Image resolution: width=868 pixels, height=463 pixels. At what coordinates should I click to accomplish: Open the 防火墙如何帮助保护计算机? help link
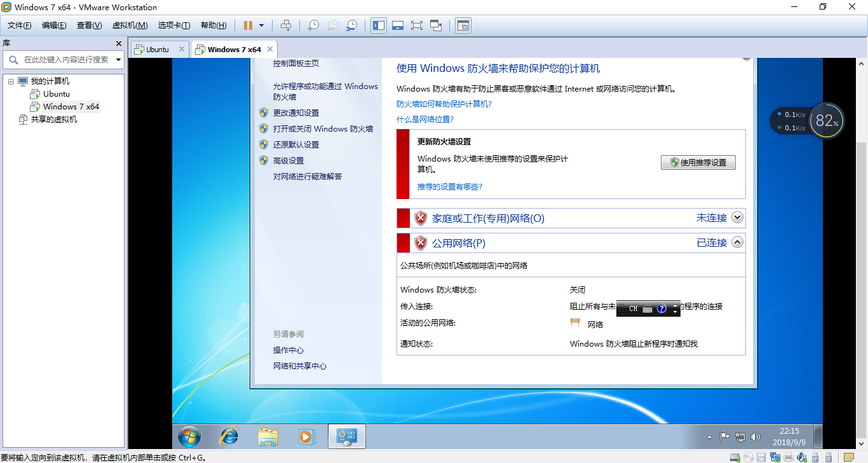click(444, 104)
